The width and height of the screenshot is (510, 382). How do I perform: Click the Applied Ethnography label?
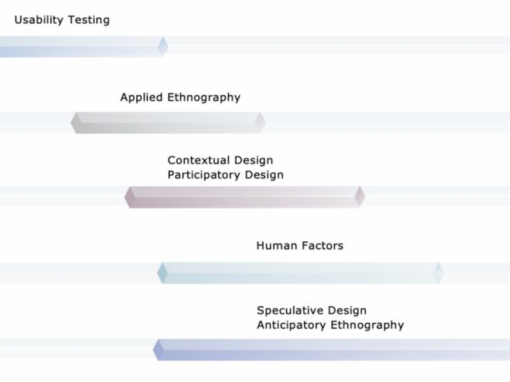[x=180, y=97]
